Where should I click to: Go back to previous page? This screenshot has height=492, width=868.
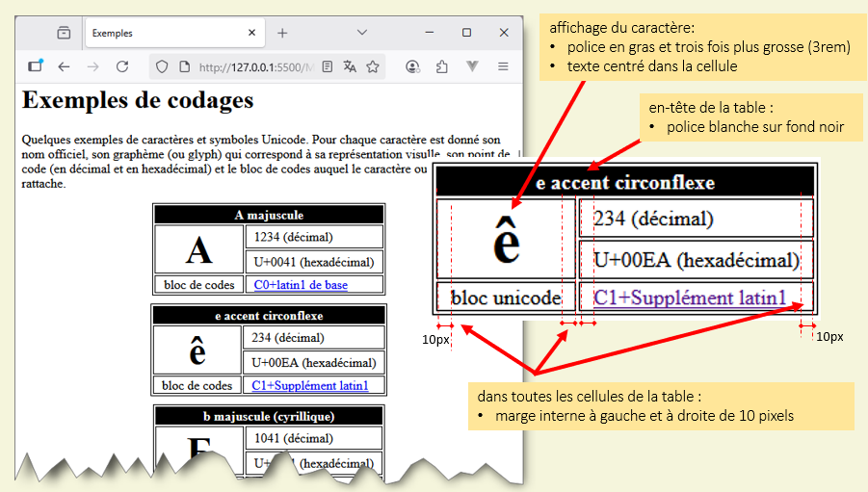(64, 66)
